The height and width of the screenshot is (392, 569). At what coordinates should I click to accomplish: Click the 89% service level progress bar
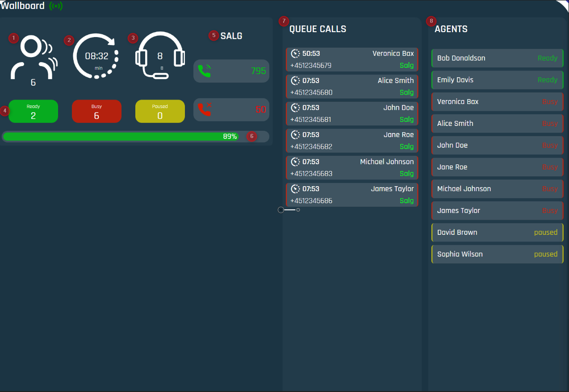[x=121, y=137]
